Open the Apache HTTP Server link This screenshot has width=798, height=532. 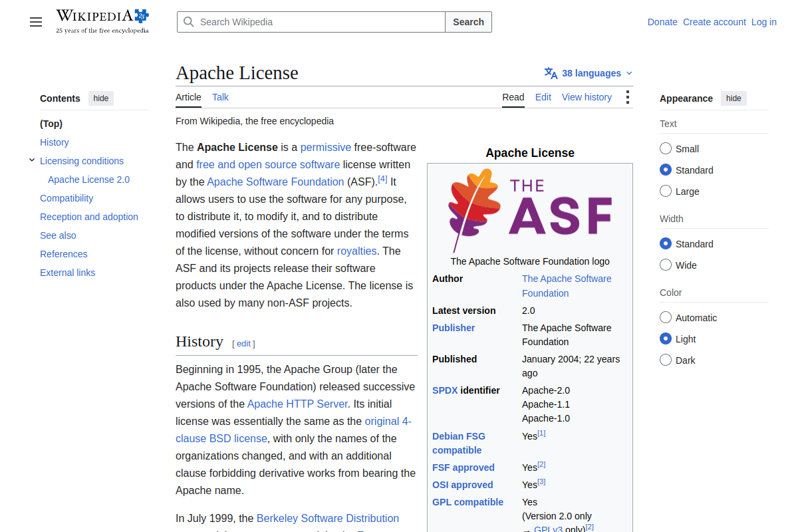coord(297,404)
